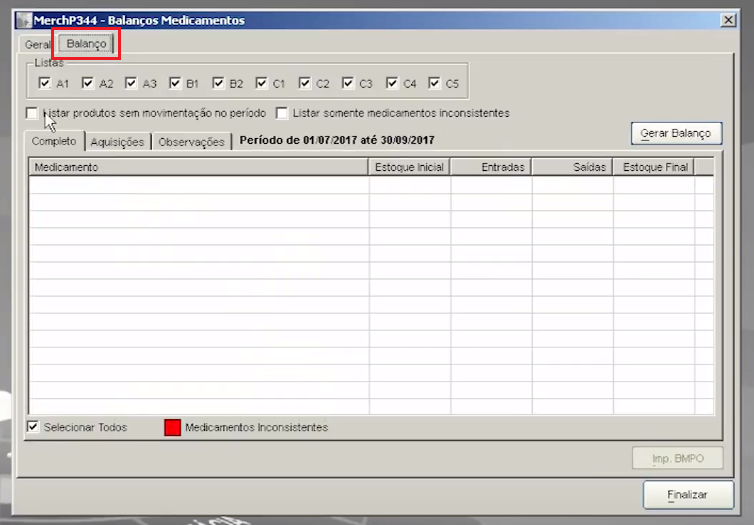Sort by the Medicamento column header
Image resolution: width=754 pixels, height=525 pixels.
click(x=198, y=167)
